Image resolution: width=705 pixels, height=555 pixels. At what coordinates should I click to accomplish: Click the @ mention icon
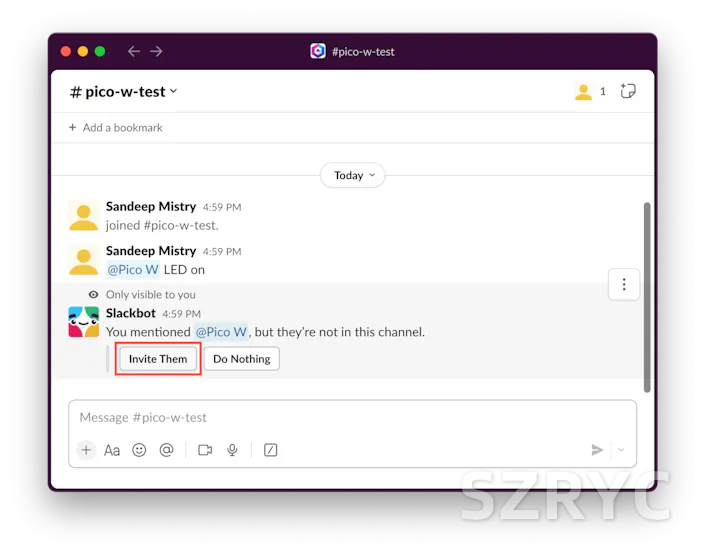[166, 450]
